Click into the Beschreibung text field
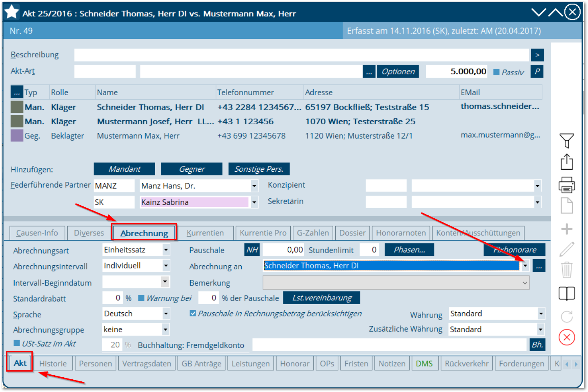588x392 pixels. [302, 55]
